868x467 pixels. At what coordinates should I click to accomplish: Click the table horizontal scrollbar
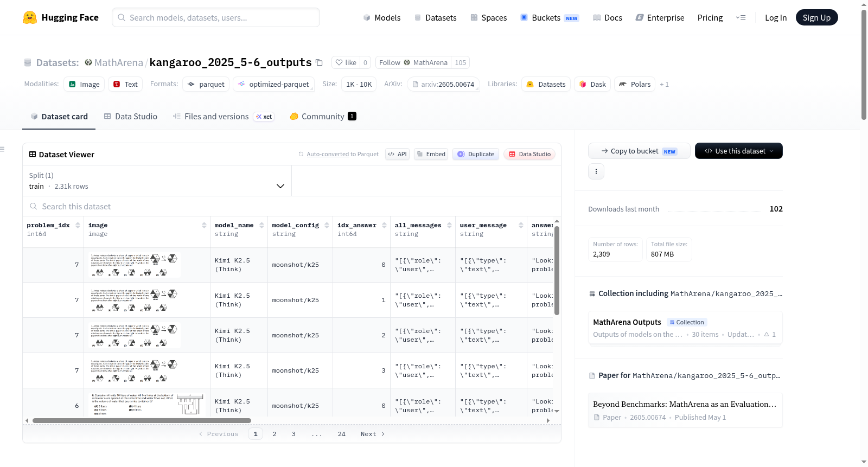coord(142,420)
